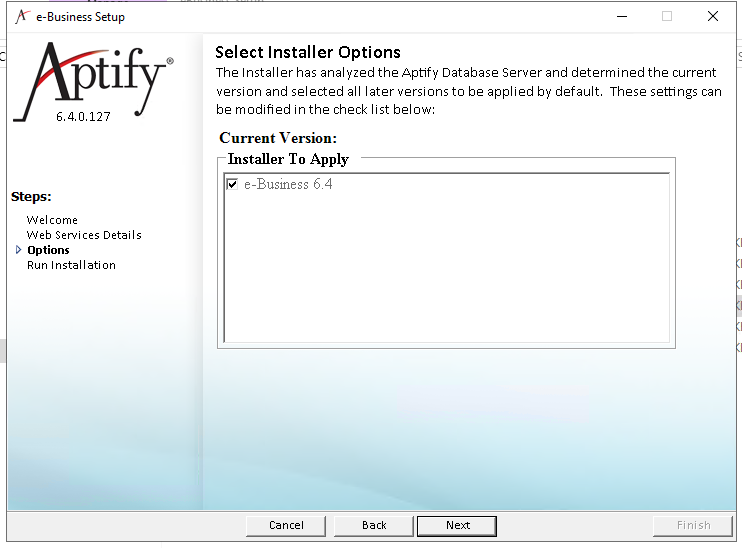
Task: Click the e-Business Setup window title
Action: coord(80,17)
